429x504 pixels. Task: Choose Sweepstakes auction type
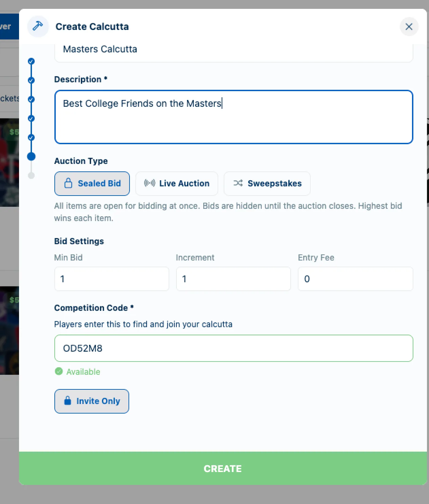pos(267,184)
